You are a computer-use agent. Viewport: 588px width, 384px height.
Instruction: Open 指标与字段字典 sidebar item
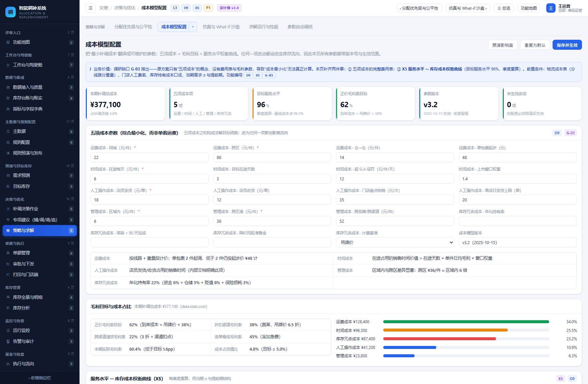tap(40, 109)
